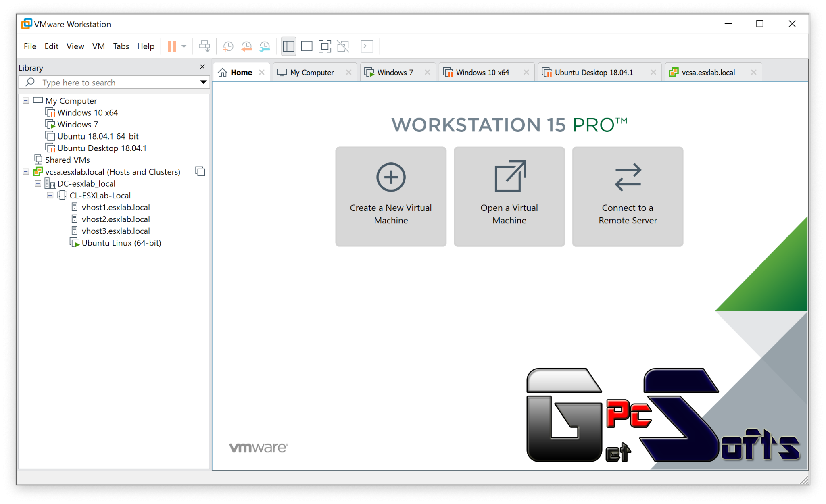Select Ubuntu Linux (64-bit) remote VM
826x504 pixels.
(x=121, y=243)
